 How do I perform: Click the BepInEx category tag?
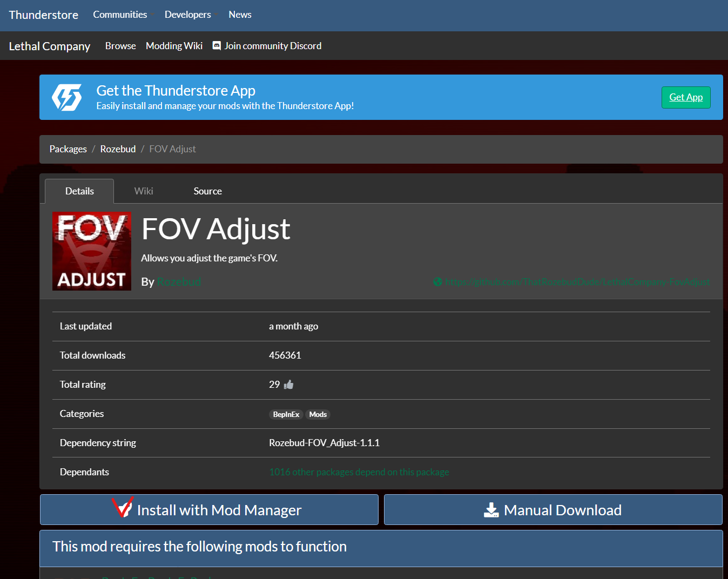tap(286, 414)
